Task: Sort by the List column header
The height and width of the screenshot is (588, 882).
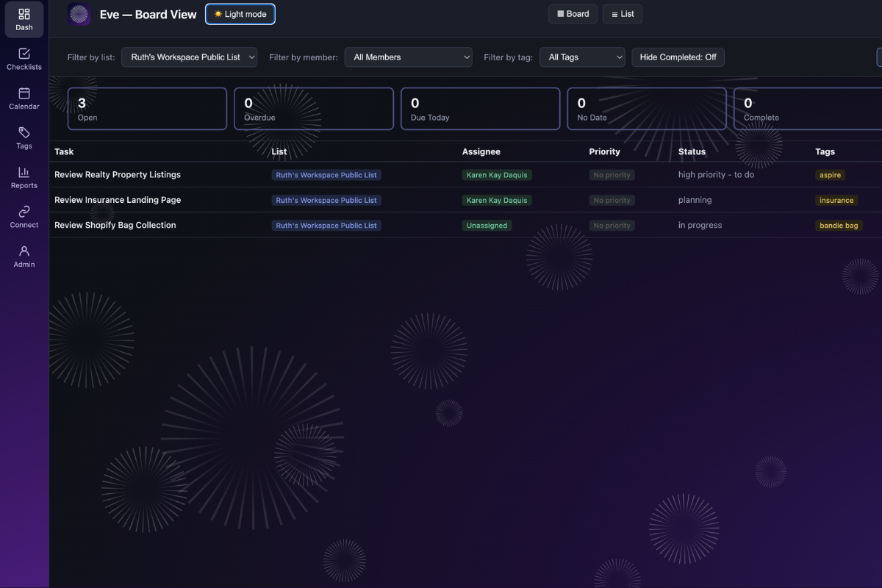Action: 279,151
